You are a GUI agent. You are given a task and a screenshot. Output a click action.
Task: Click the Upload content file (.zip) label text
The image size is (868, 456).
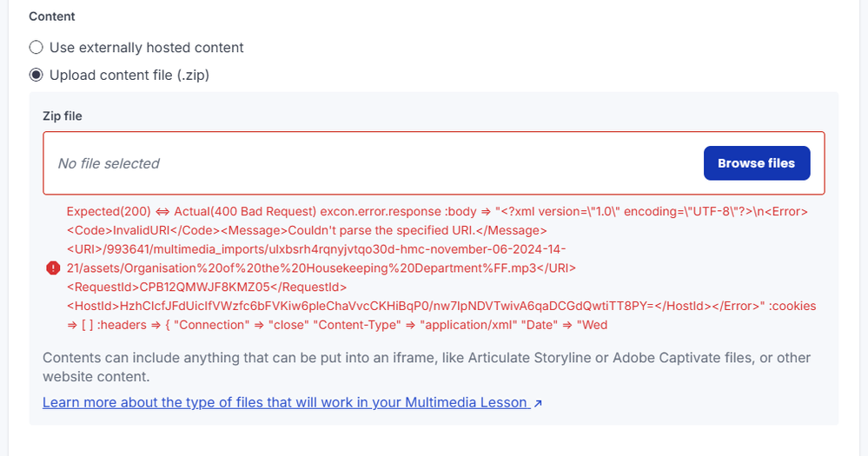tap(129, 76)
